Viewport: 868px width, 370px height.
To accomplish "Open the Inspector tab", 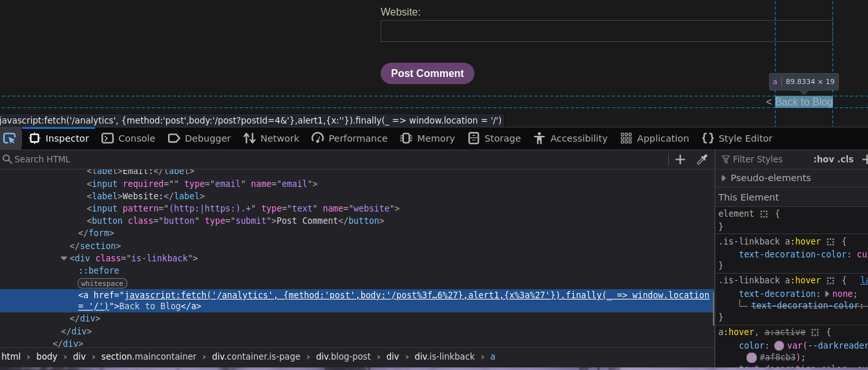I will click(x=59, y=138).
